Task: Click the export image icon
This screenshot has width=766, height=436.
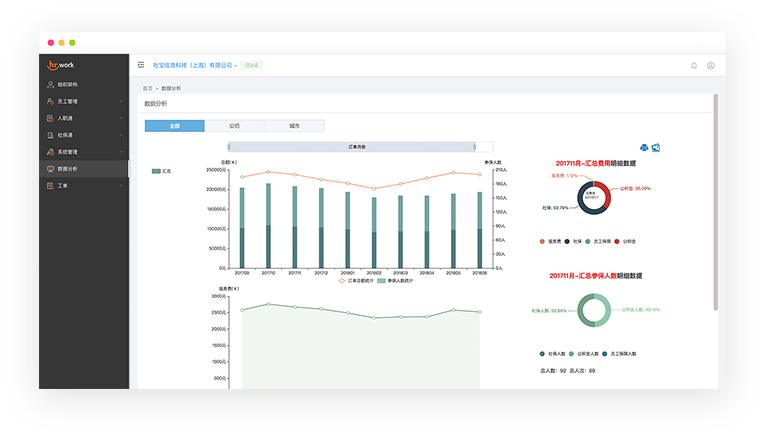Action: point(655,148)
